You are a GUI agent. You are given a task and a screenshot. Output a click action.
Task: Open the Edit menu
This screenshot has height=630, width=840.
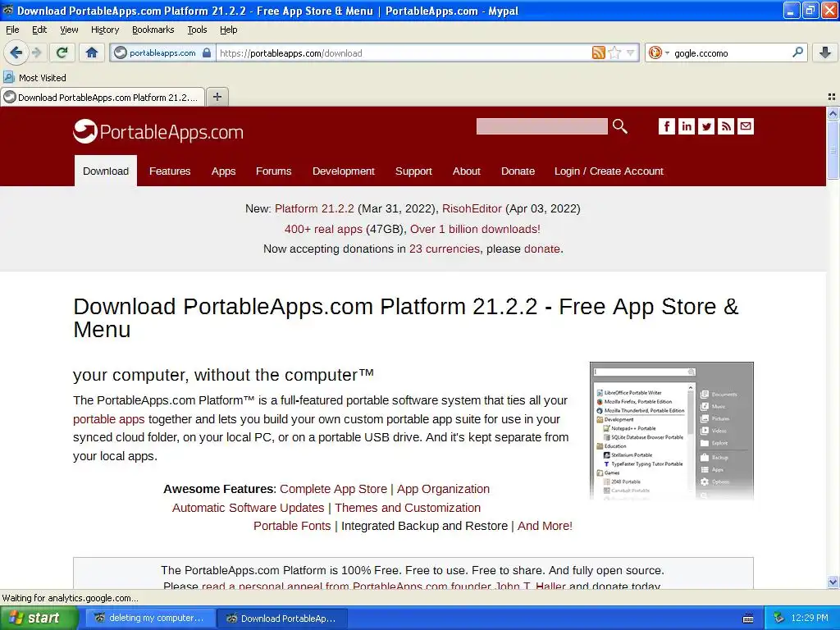pos(39,30)
